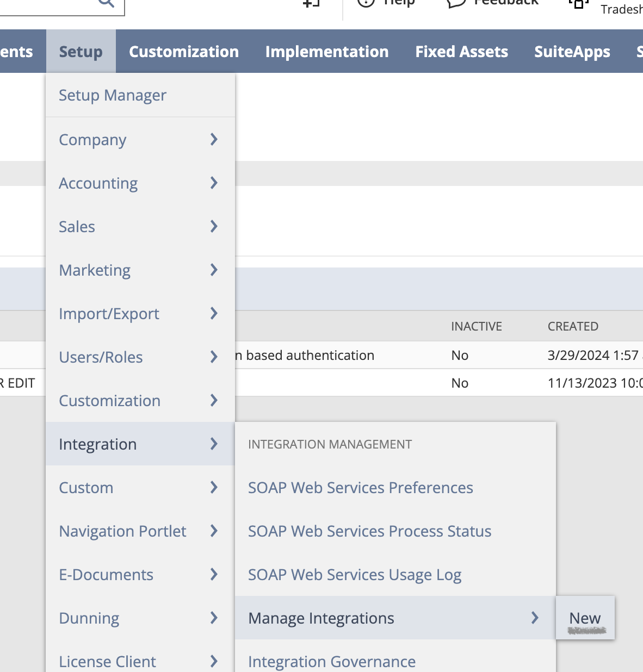
Task: Open the SuiteApps navigation tab
Action: coord(572,52)
